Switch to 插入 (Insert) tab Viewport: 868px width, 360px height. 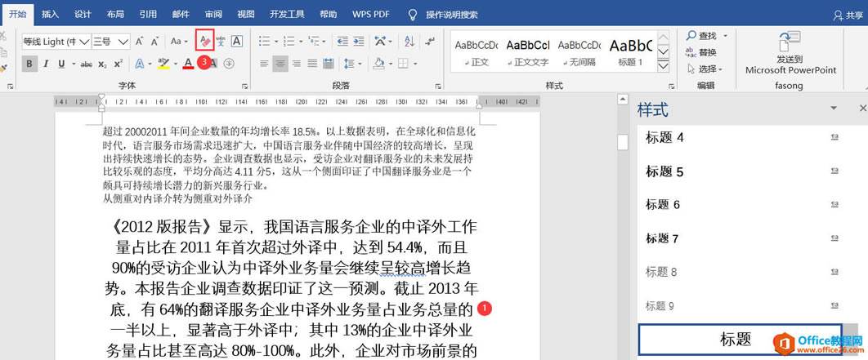(51, 15)
